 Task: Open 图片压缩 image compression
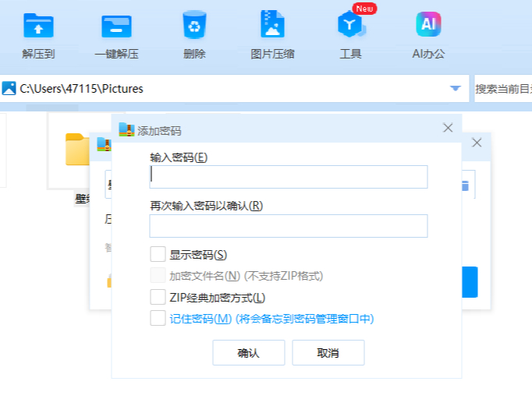(x=272, y=35)
